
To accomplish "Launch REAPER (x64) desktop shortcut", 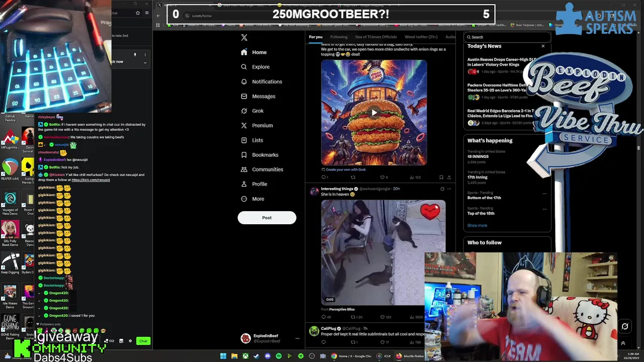I will (10, 171).
